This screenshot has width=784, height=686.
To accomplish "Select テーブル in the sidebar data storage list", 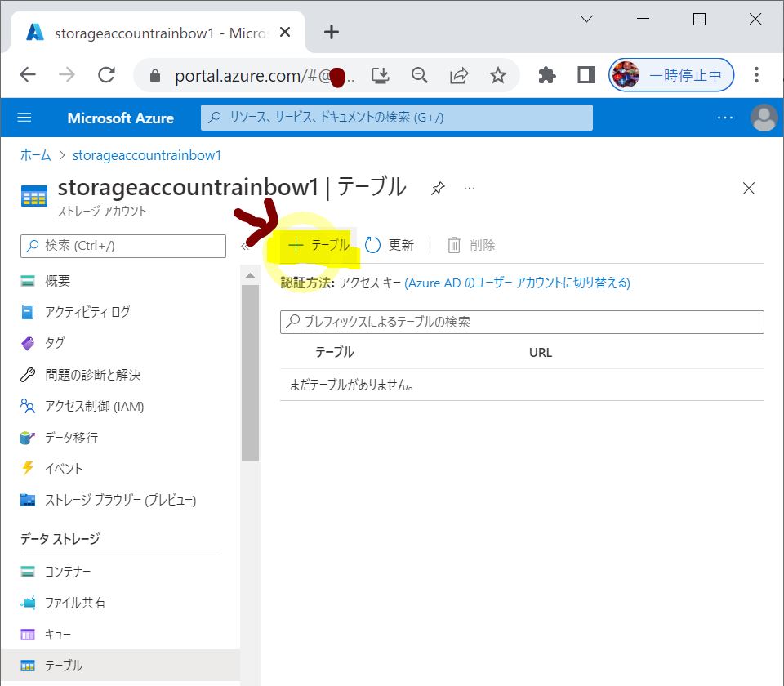I will pos(120,666).
